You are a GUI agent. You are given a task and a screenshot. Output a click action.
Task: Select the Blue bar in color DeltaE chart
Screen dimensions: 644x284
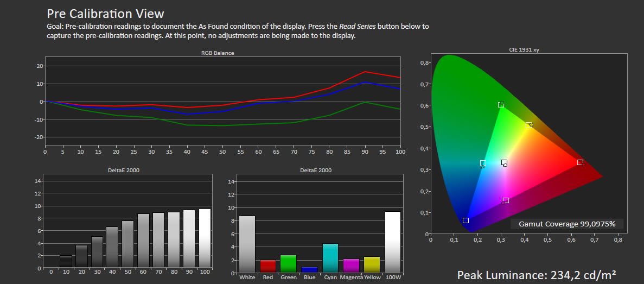tap(309, 270)
